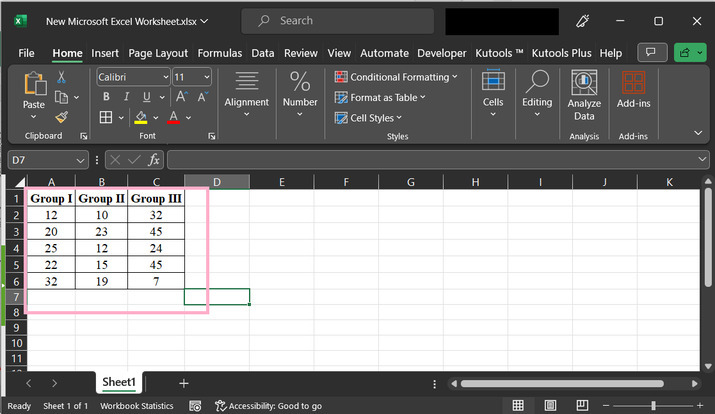
Task: Select the Format Painter brush
Action: (x=62, y=117)
